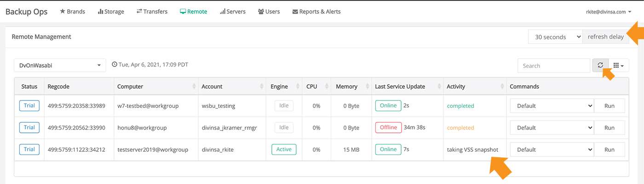Expand Commands dropdown for w7-testbed row
Image resolution: width=644 pixels, height=184 pixels.
[x=552, y=106]
